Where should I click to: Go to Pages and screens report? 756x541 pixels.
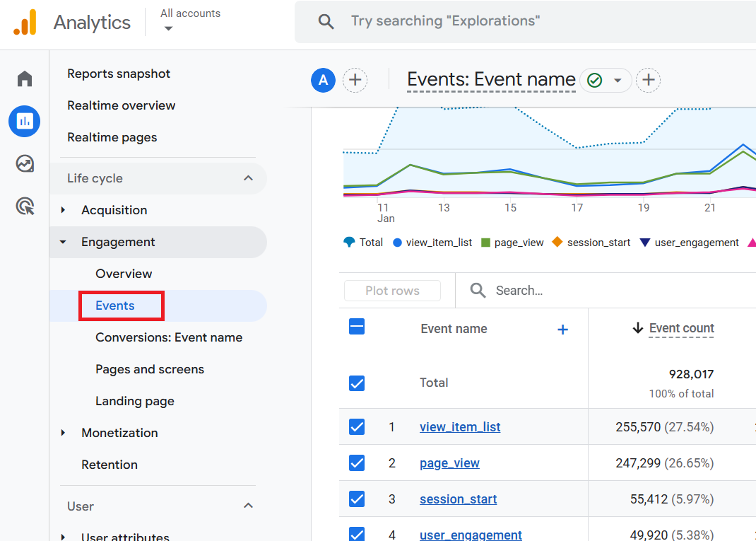pos(150,369)
